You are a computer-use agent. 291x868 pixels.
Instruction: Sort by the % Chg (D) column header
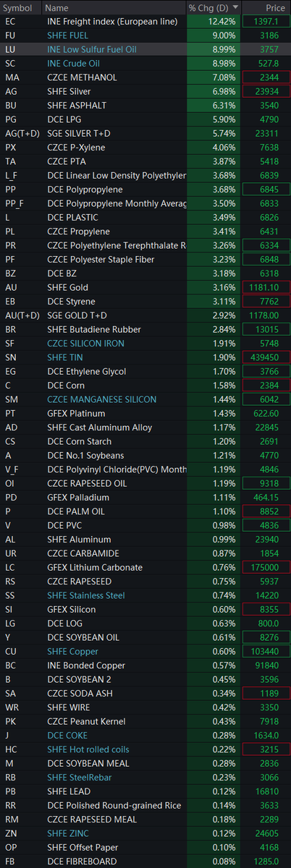[213, 7]
